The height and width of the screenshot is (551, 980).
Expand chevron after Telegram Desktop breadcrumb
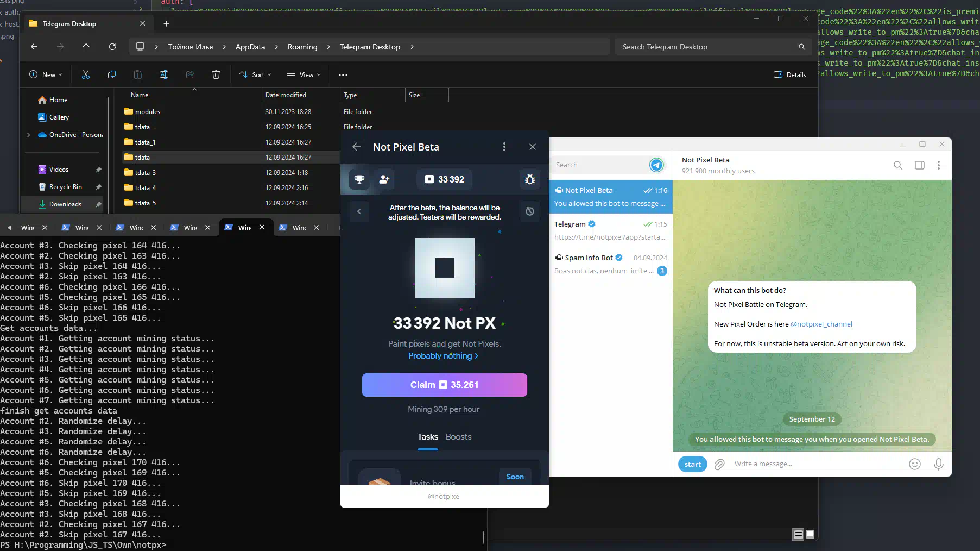point(412,47)
